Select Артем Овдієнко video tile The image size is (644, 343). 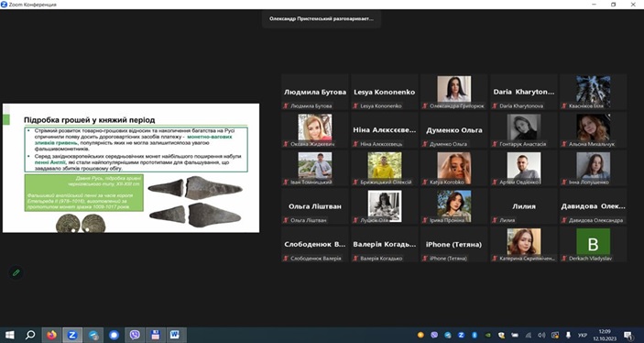coord(524,168)
